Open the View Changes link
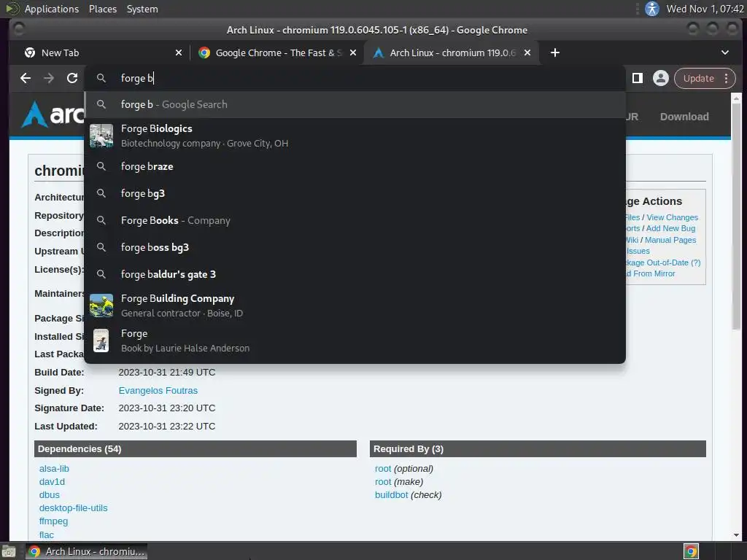The width and height of the screenshot is (747, 560). (672, 217)
